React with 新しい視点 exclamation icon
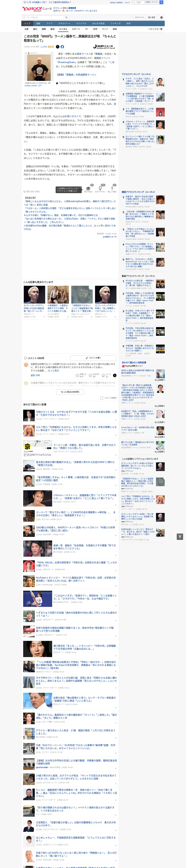Image resolution: width=186 pixels, height=868 pixels. coord(112,188)
